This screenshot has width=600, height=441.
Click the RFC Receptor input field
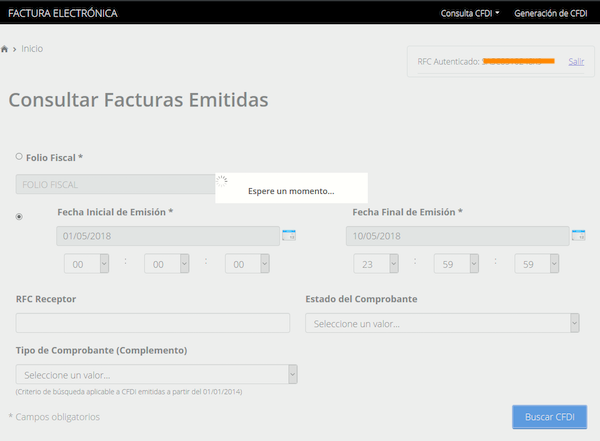153,323
